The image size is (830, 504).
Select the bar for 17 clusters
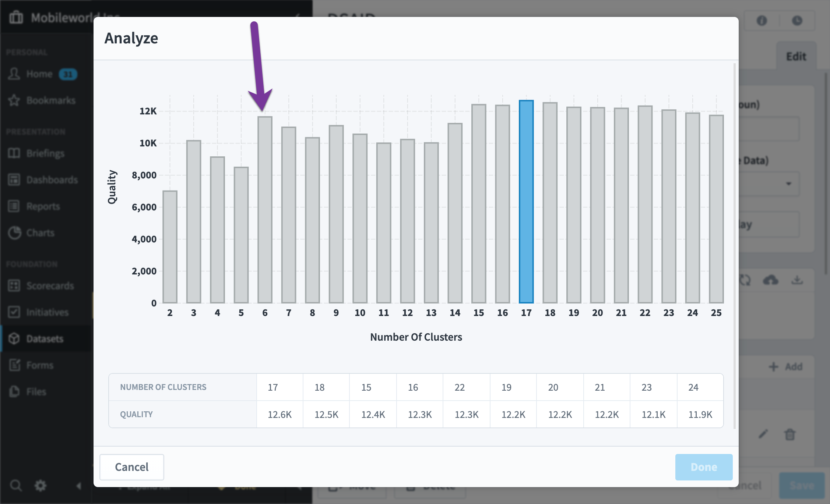(x=526, y=202)
